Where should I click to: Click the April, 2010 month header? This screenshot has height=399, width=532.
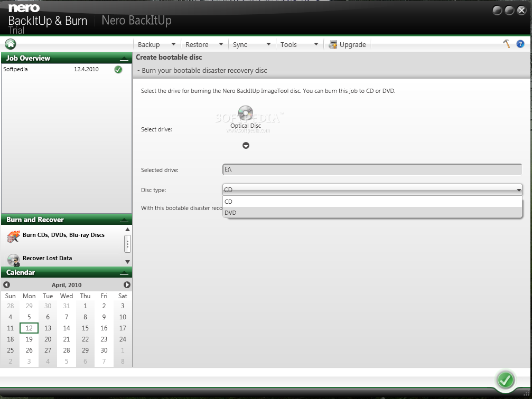coord(67,285)
